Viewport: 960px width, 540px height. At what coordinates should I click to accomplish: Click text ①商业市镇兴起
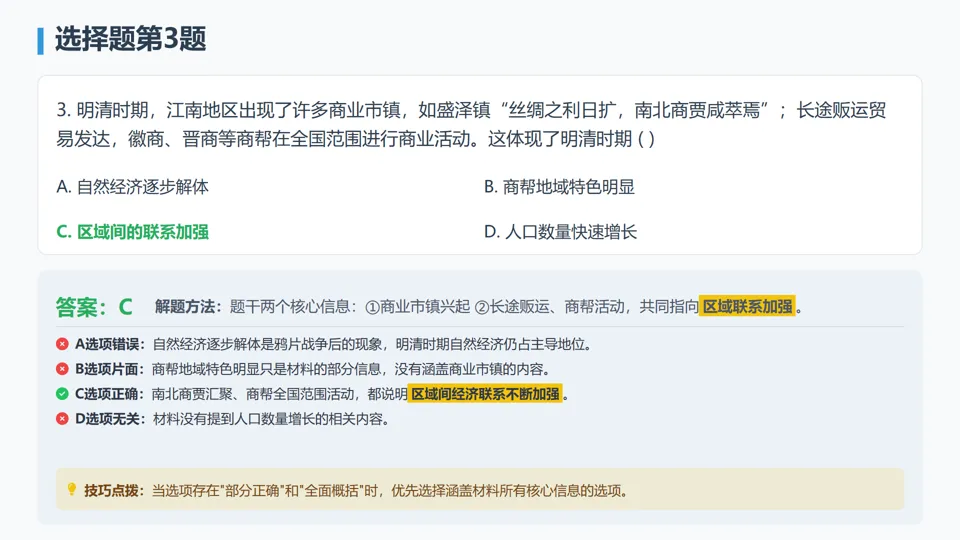tap(418, 307)
